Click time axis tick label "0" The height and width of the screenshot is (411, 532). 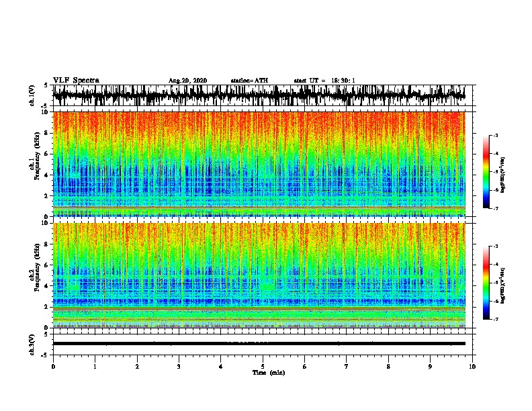(x=53, y=367)
